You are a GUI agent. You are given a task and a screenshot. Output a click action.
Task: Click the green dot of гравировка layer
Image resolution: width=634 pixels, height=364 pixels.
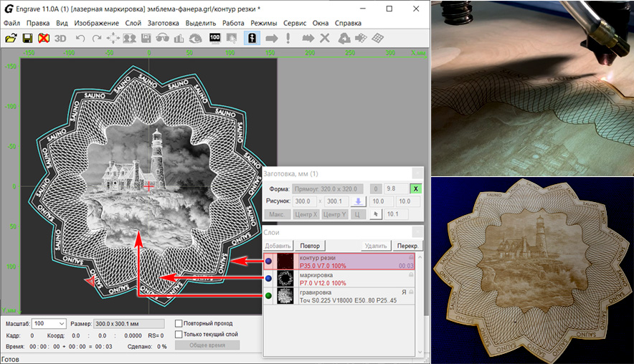pos(268,296)
